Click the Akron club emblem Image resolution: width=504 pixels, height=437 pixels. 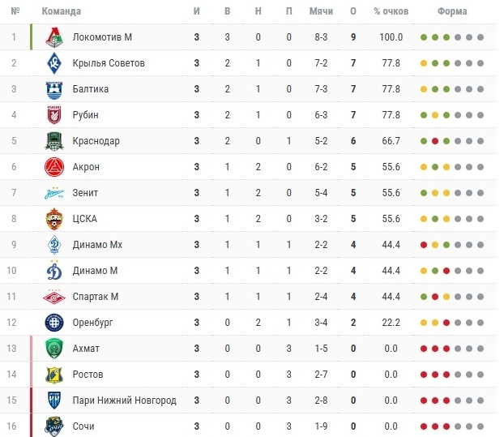54,167
